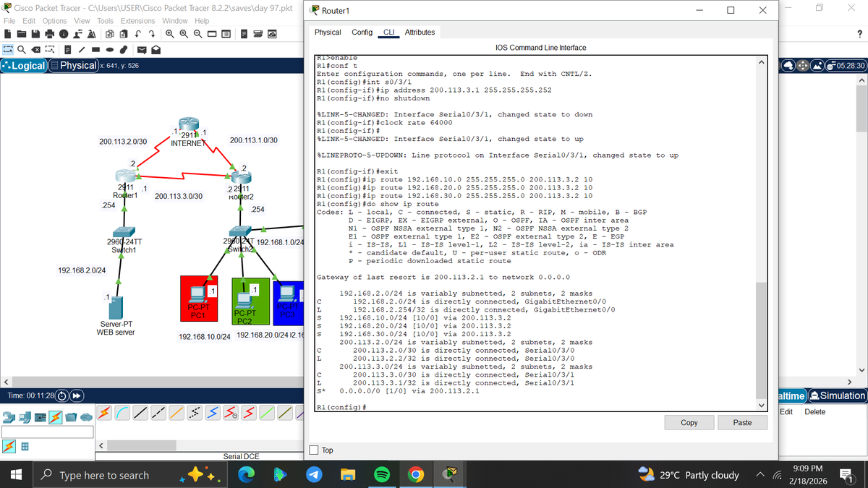Pick the Place Note tool

point(67,49)
